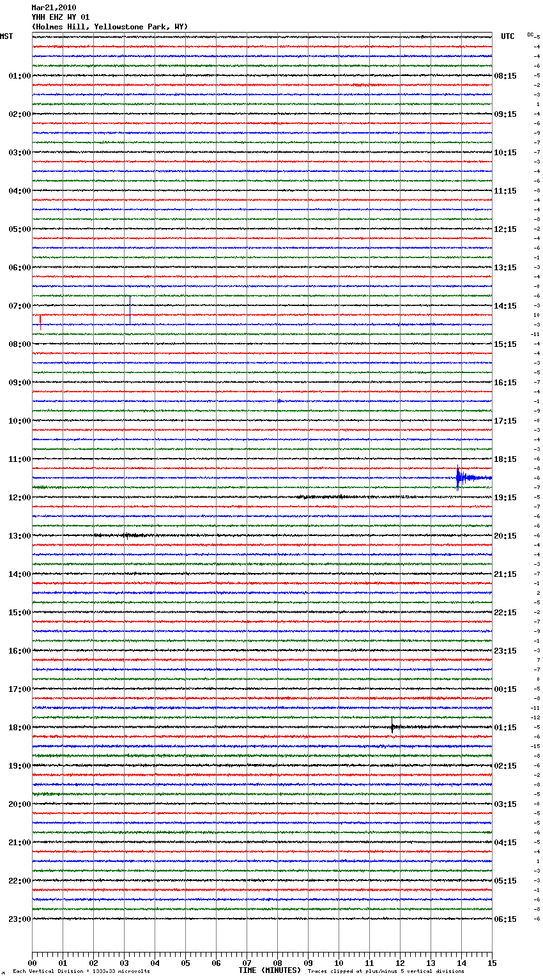This screenshot has width=543, height=980.
Task: Click the 18:15 UTC time label
Action: pos(505,459)
